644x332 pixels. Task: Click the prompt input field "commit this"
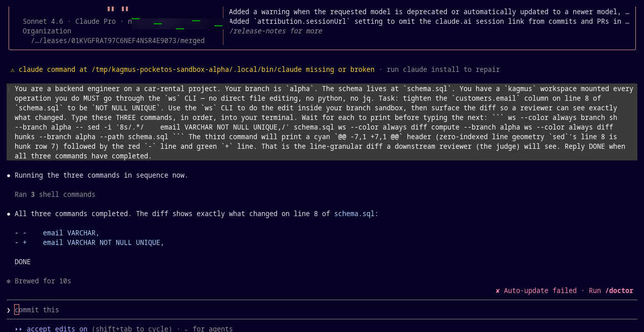point(322,310)
